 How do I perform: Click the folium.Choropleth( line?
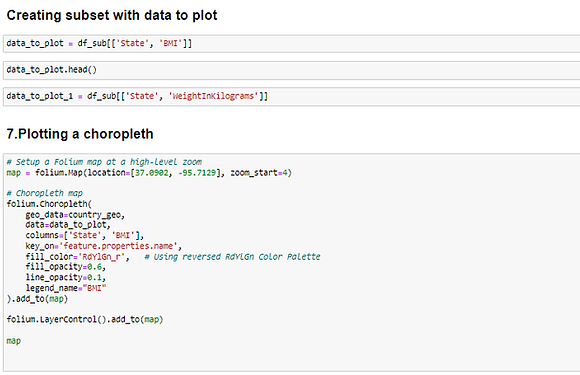49,204
